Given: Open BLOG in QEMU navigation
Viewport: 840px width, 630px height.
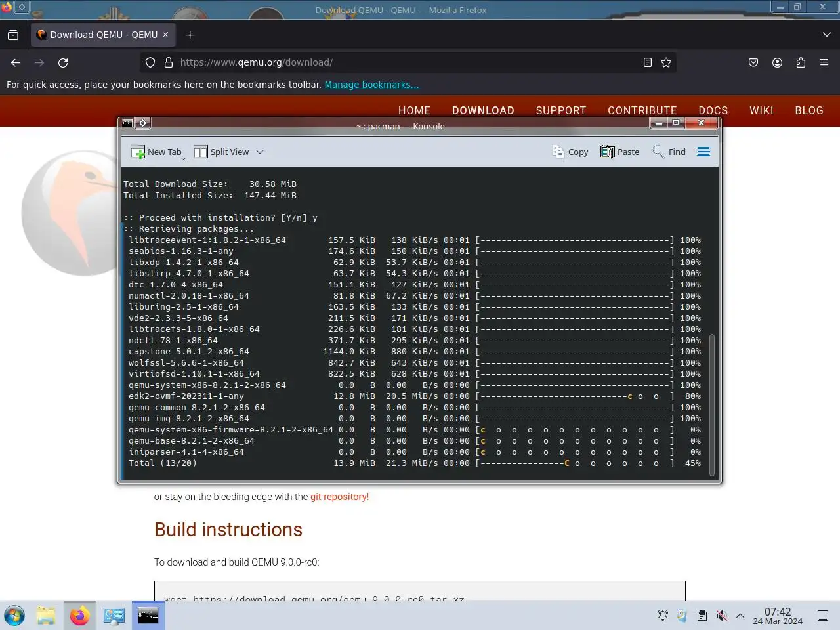Looking at the screenshot, I should [x=809, y=110].
